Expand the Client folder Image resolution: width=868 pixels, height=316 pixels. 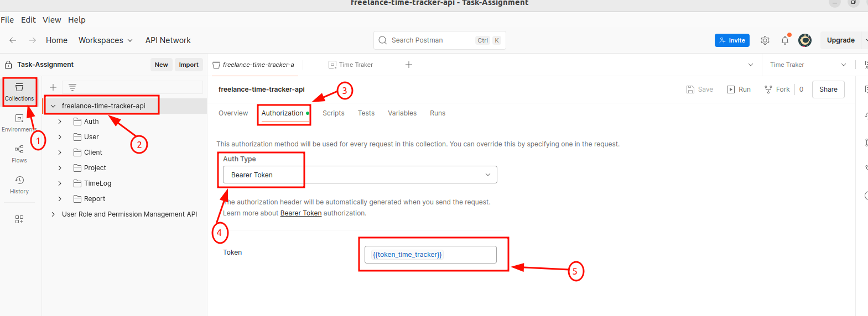[60, 152]
